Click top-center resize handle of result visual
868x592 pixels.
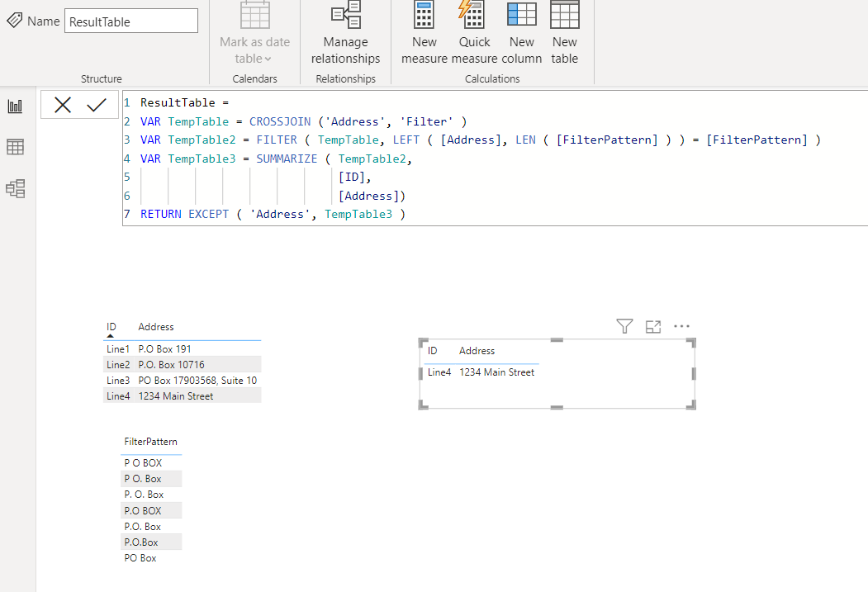click(x=557, y=339)
